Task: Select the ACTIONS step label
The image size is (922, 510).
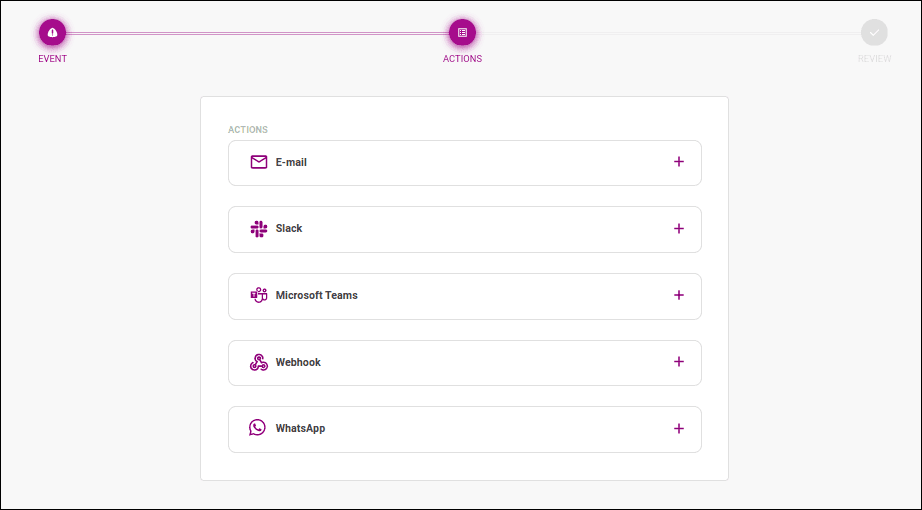Action: 462,59
